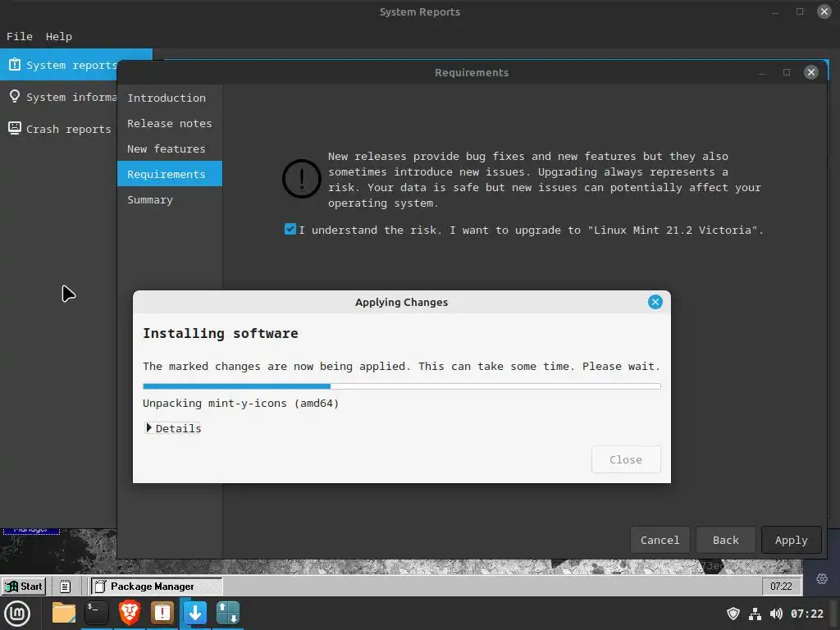
Task: Expand the Details section
Action: pos(173,428)
